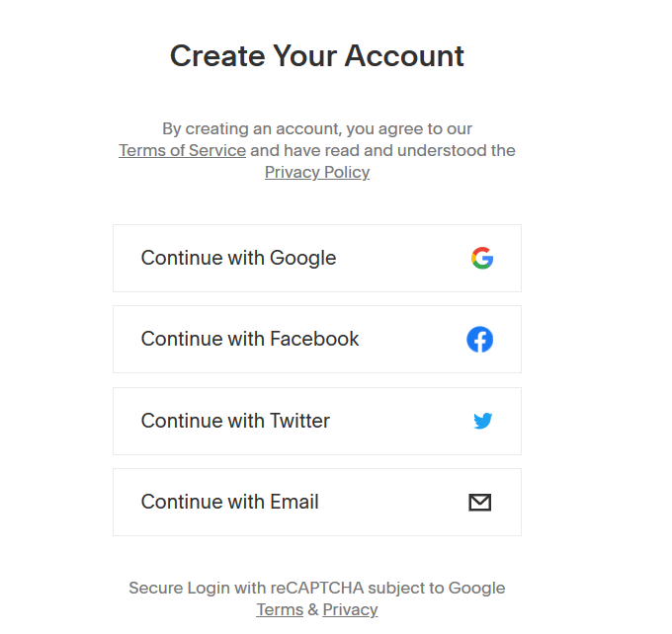This screenshot has height=634, width=672.
Task: Click the "Continue with Email" label text
Action: [229, 502]
